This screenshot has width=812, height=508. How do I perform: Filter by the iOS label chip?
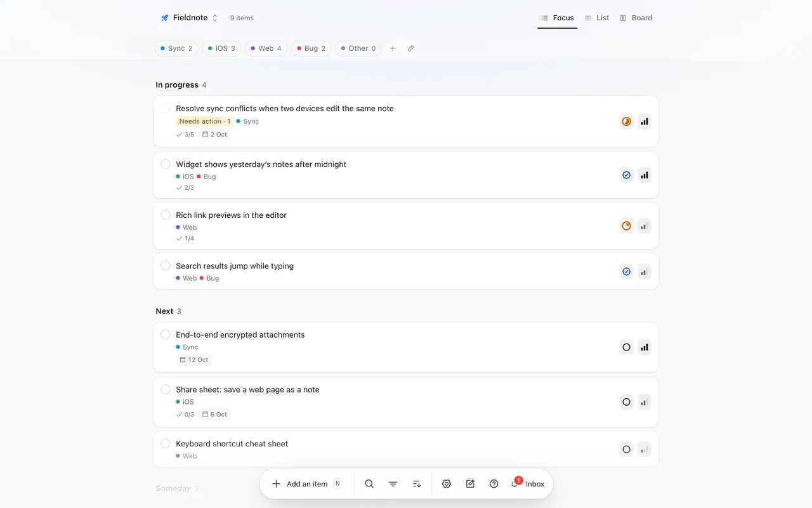tap(221, 48)
